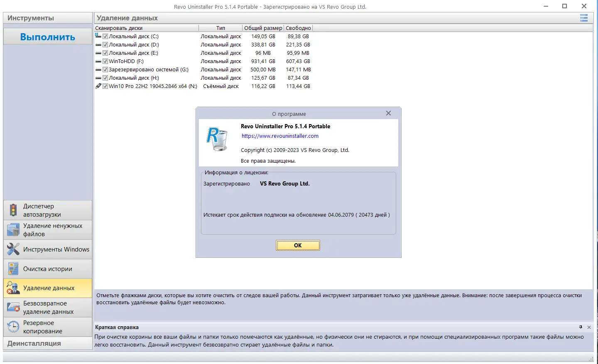Viewport: 598px width, 364px height.
Task: Open the revouninstaller.com link
Action: coord(280,136)
